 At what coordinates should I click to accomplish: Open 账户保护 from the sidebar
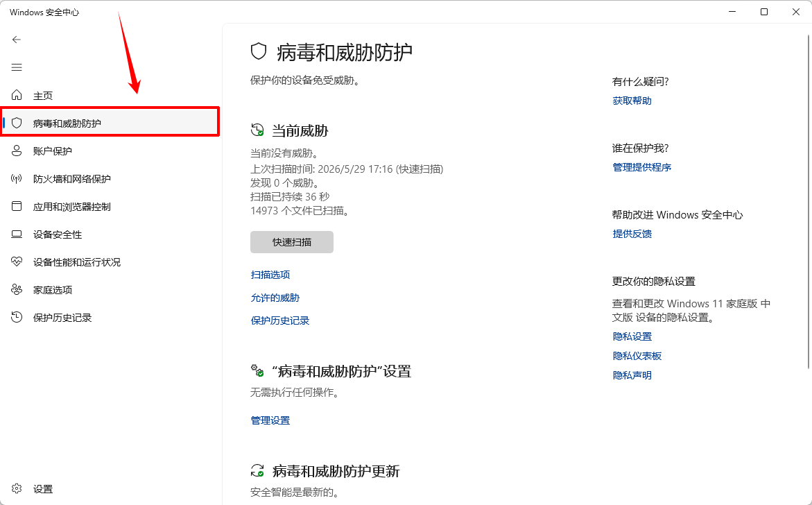coord(52,151)
